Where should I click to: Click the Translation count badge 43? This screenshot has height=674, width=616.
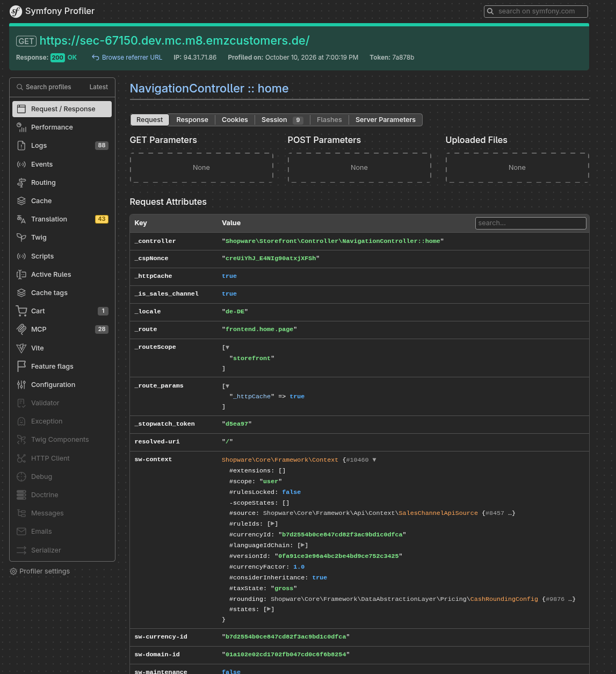tap(102, 219)
